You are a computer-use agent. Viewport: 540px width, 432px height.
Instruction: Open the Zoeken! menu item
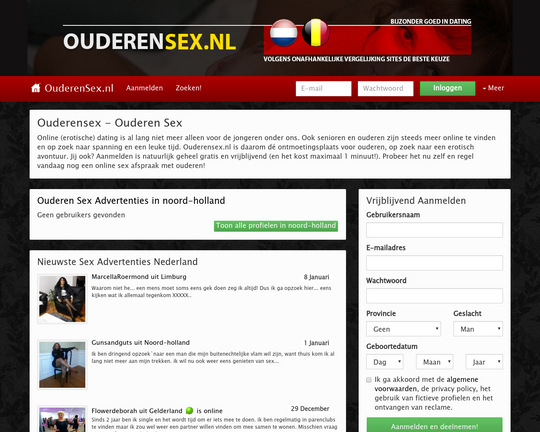[x=188, y=88]
